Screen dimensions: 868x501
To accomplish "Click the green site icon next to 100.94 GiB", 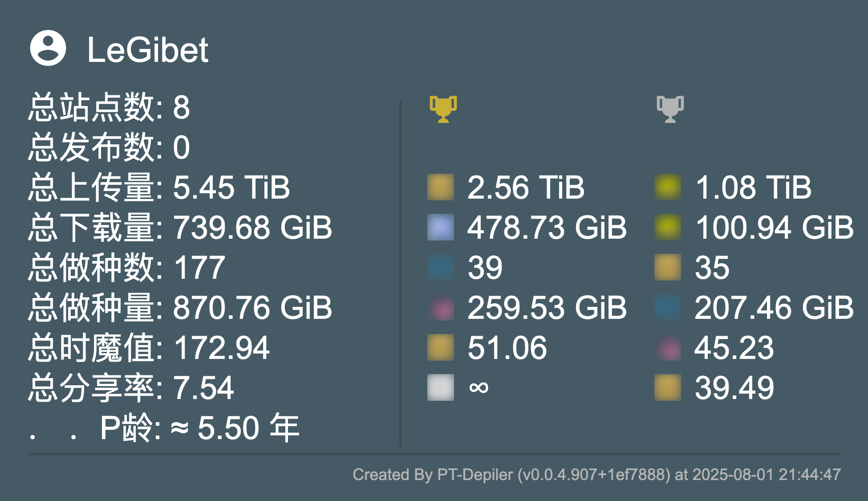I will click(x=668, y=227).
